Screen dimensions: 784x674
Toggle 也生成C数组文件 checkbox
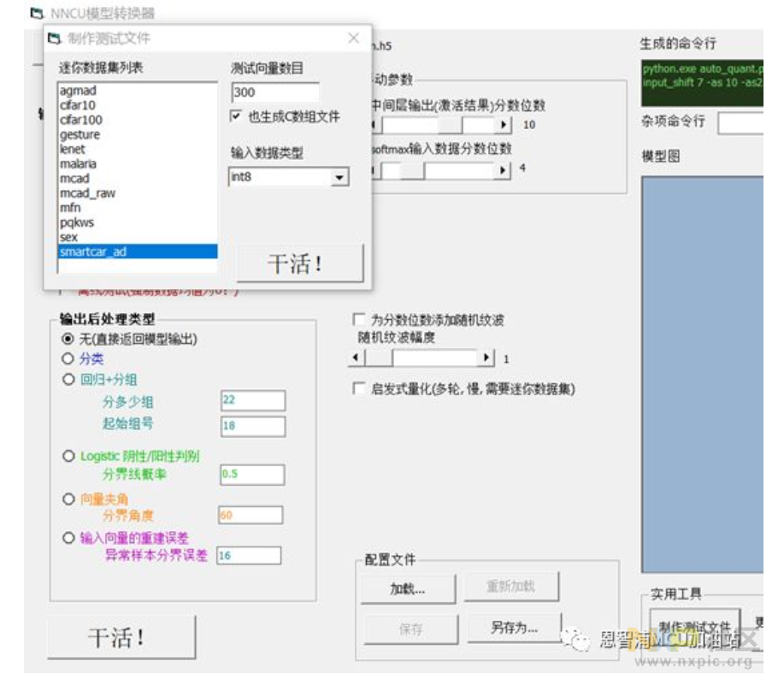point(237,116)
